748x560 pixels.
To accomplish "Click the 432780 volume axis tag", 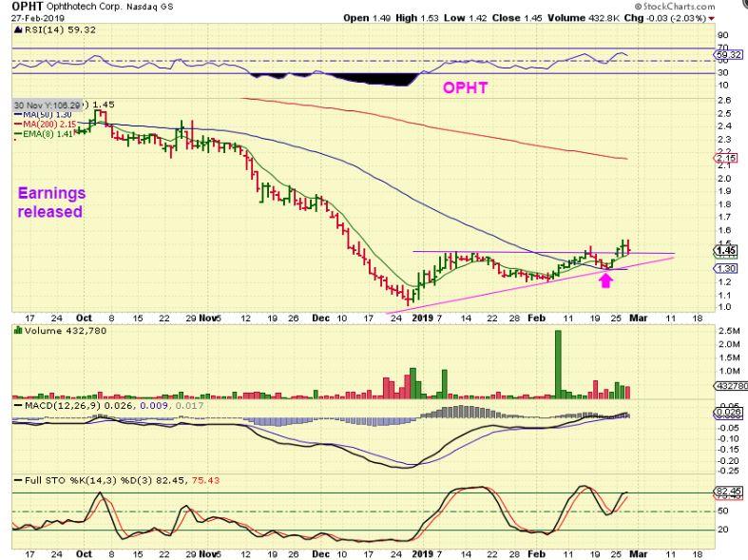I will click(x=731, y=386).
